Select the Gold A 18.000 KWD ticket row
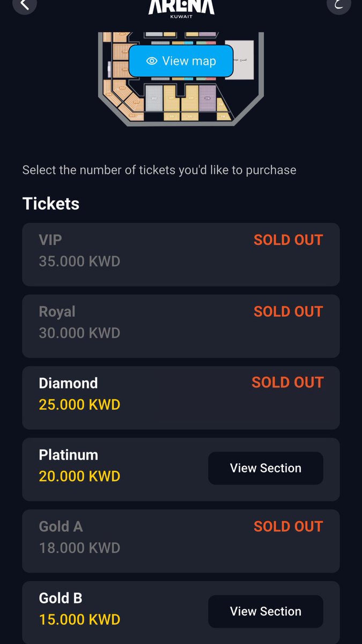 tap(181, 541)
